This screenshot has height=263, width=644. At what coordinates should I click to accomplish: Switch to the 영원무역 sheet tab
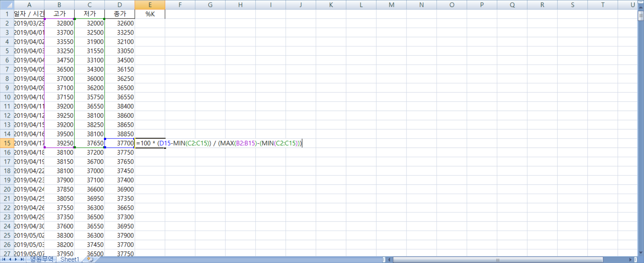(x=42, y=259)
